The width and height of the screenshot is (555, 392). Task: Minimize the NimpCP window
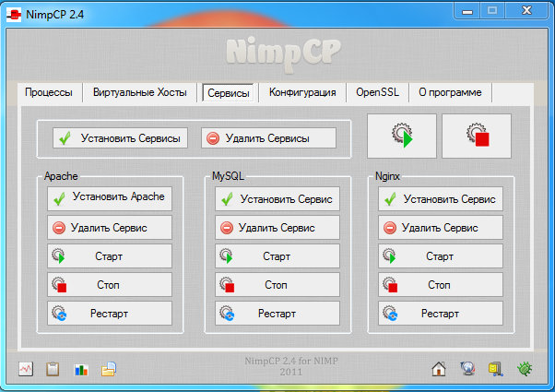467,12
